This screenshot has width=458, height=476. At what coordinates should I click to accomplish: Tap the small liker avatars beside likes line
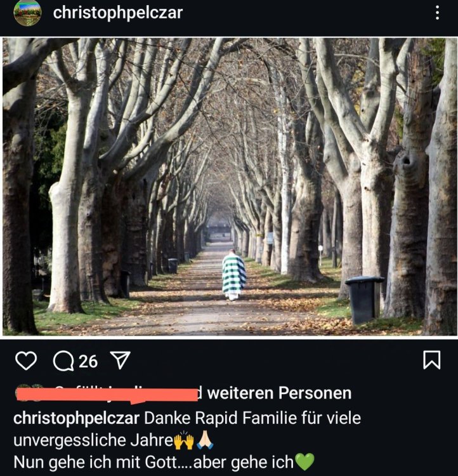coord(29,392)
